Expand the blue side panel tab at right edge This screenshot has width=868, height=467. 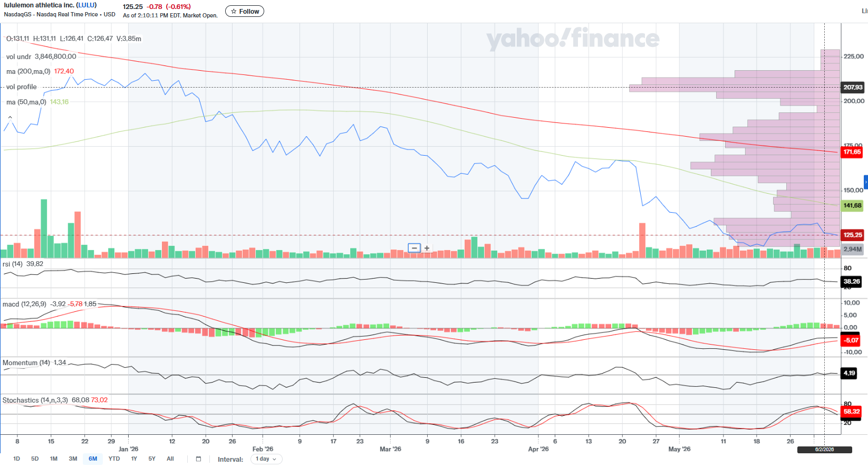point(865,182)
